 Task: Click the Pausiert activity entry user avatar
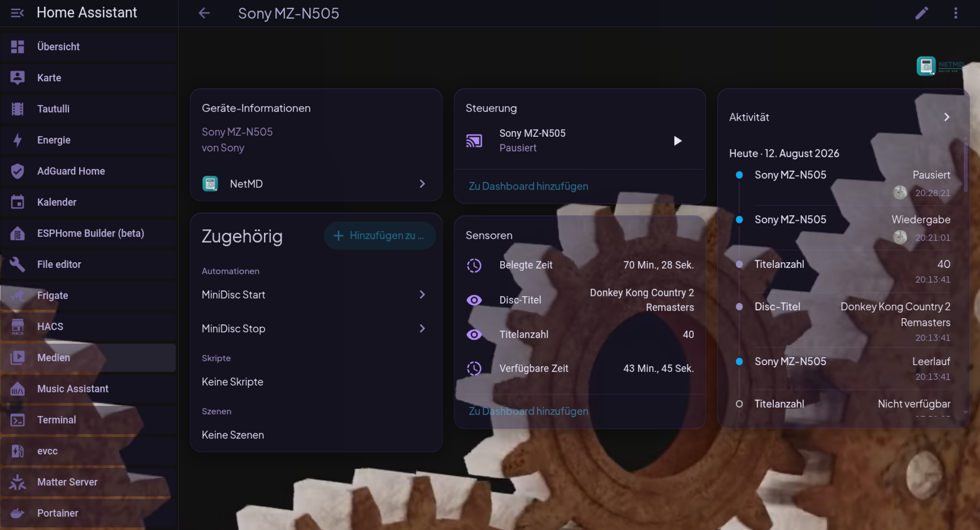(x=900, y=193)
